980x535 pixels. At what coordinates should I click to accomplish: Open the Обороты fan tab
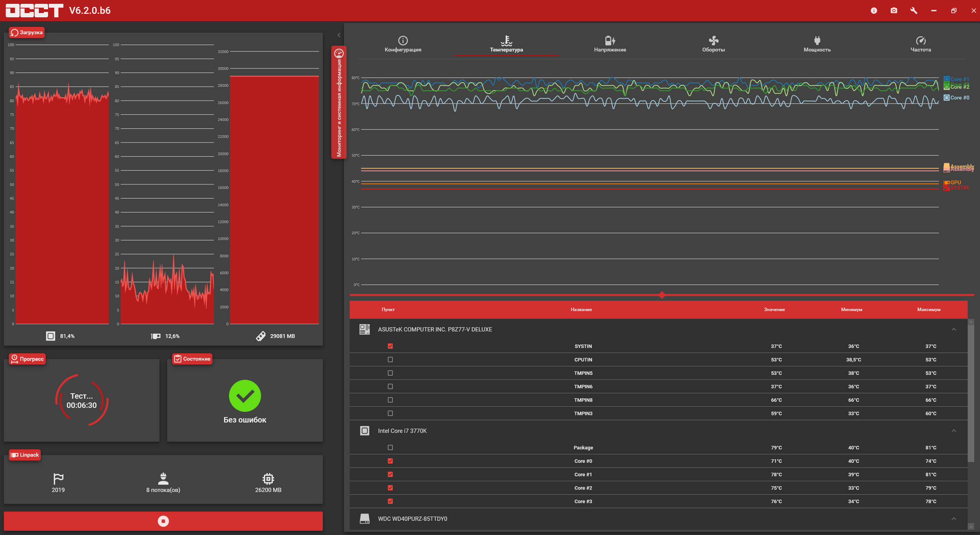(713, 44)
